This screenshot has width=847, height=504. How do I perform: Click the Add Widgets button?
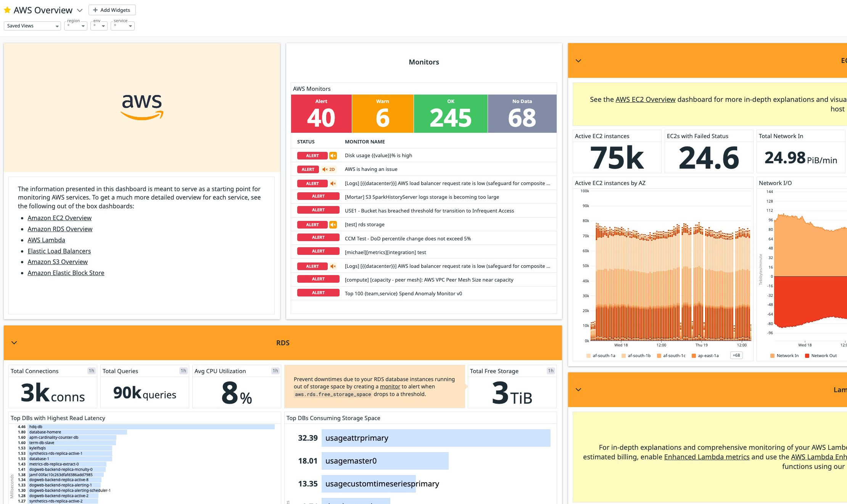click(112, 10)
